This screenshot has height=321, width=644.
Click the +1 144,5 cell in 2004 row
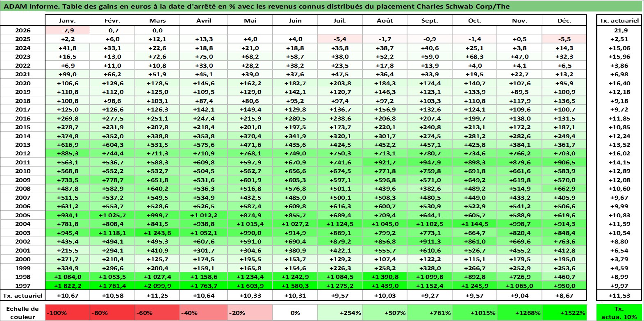click(x=475, y=224)
